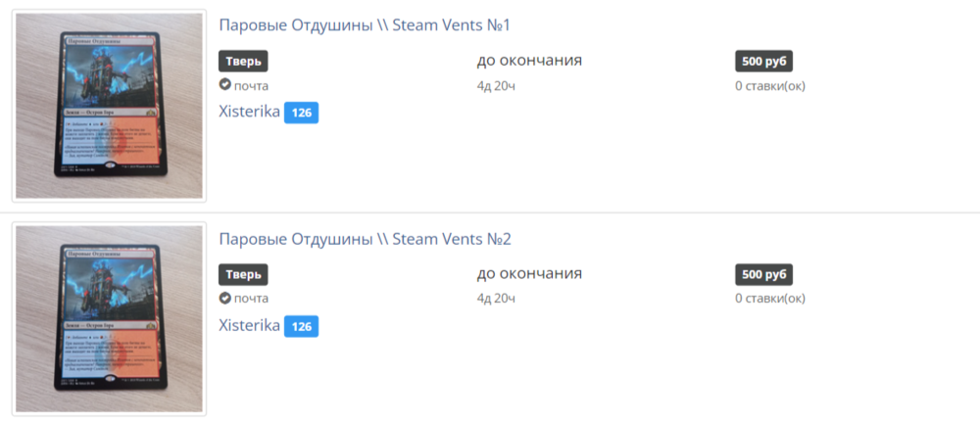The width and height of the screenshot is (980, 423).
Task: Open the Steam Vents №2 card photo
Action: [109, 319]
